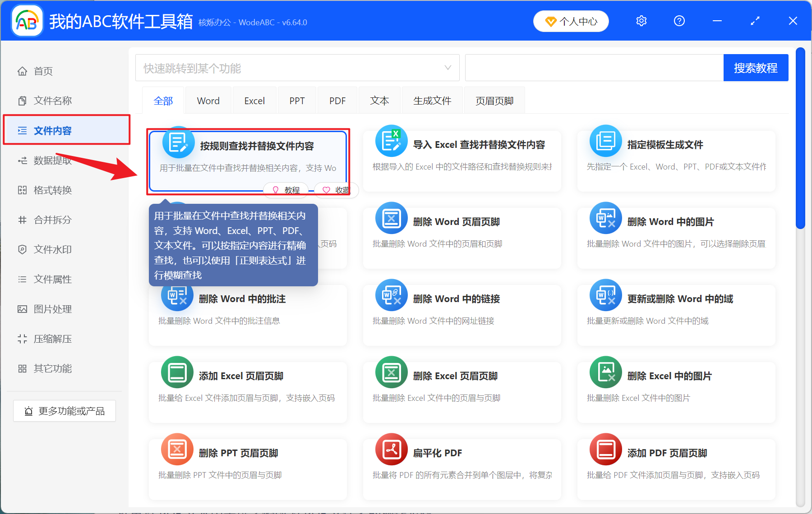Toggle 收藏 on the highlighted feature card

click(x=336, y=190)
